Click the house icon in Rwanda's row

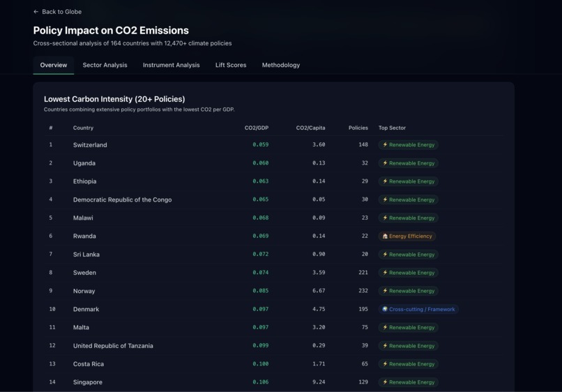[x=385, y=236]
